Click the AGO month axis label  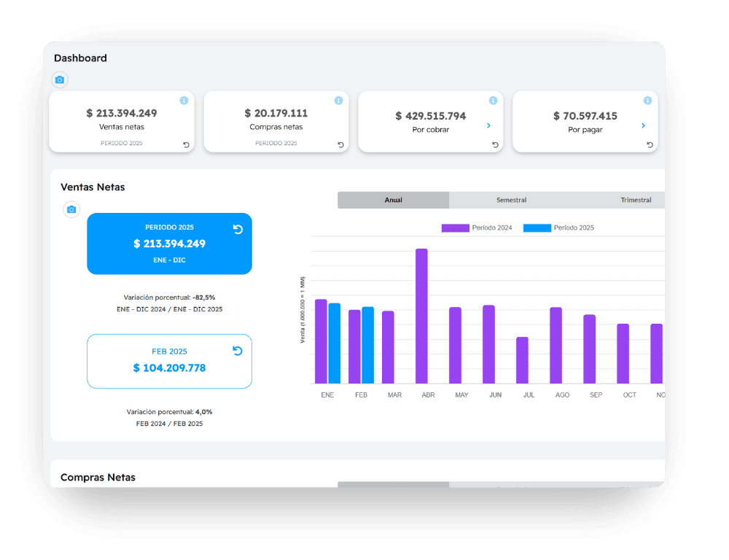pyautogui.click(x=562, y=395)
